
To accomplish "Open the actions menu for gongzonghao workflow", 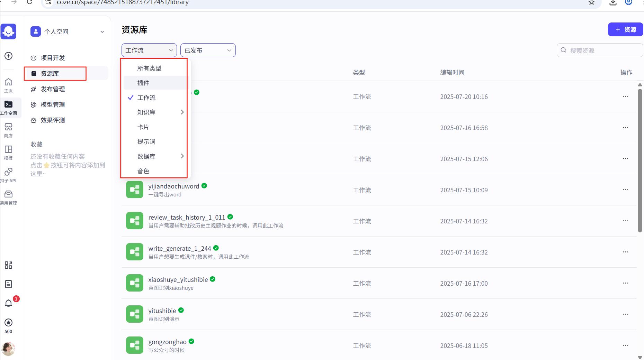I will pyautogui.click(x=625, y=345).
